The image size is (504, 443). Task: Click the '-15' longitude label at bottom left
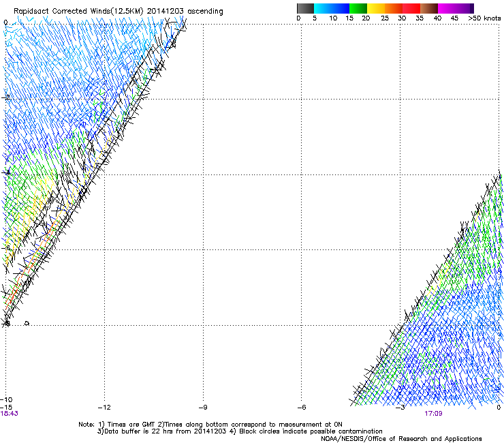click(6, 408)
